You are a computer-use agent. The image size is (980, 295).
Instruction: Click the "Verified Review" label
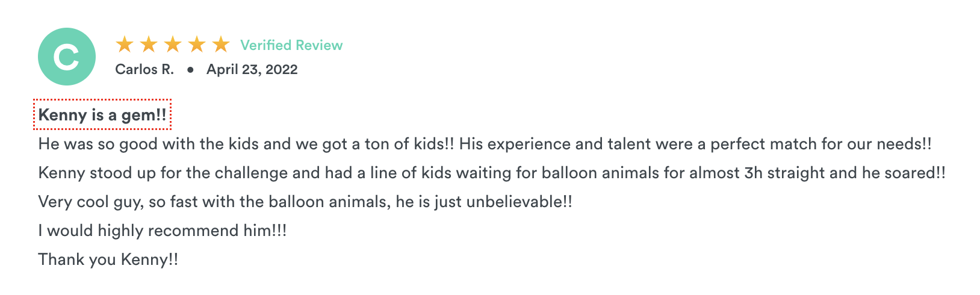291,45
